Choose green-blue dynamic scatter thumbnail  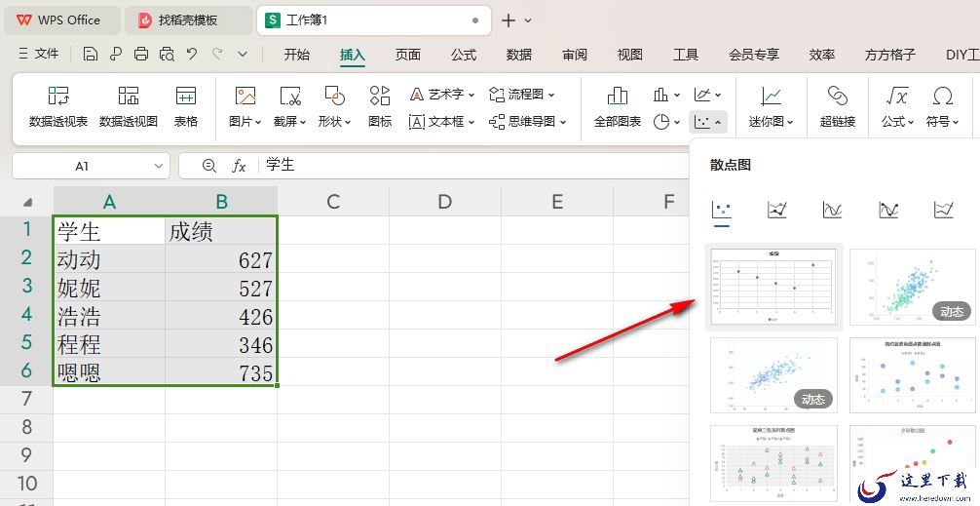912,287
